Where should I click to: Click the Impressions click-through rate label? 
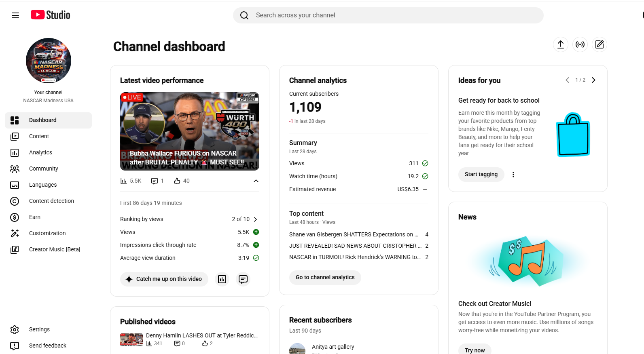click(158, 245)
